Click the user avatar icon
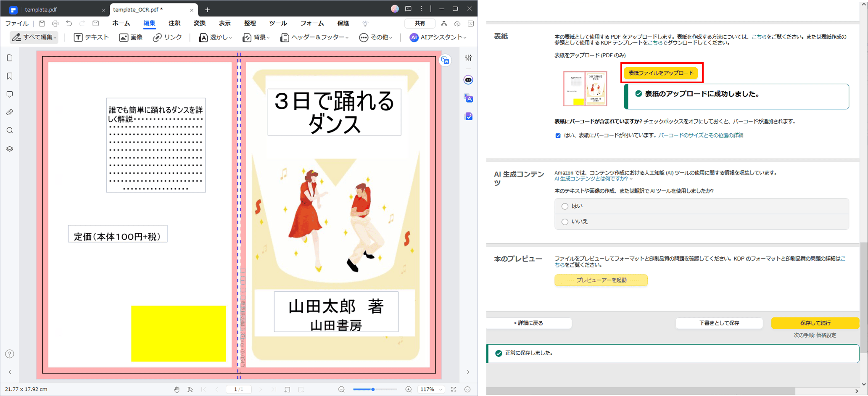 click(395, 9)
